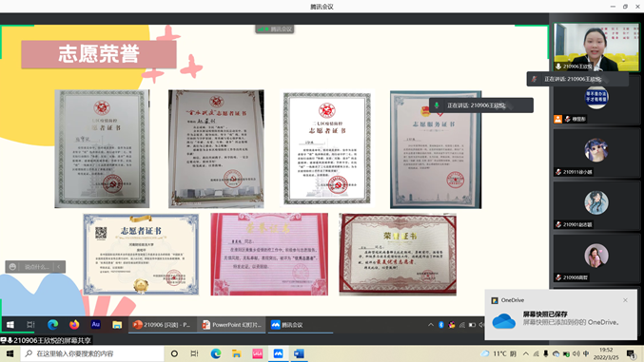Open the pink app icon in the taskbar

[x=258, y=353]
